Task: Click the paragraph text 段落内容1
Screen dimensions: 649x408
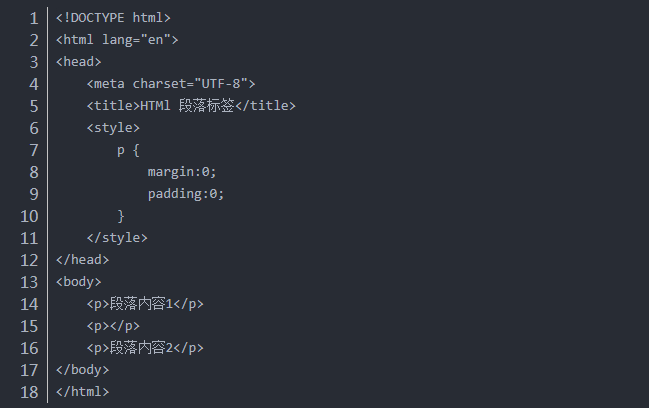Action: (x=141, y=304)
